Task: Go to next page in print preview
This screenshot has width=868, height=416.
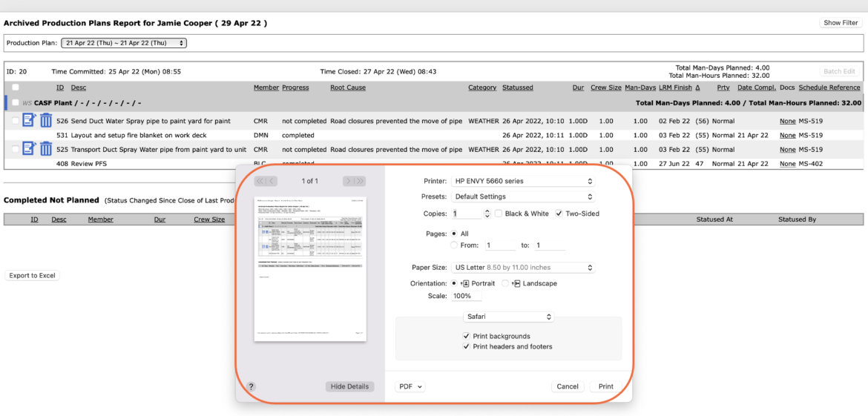Action: [348, 181]
